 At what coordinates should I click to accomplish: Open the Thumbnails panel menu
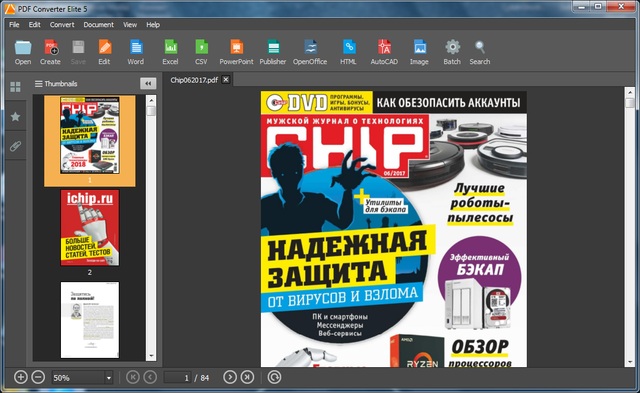point(38,84)
